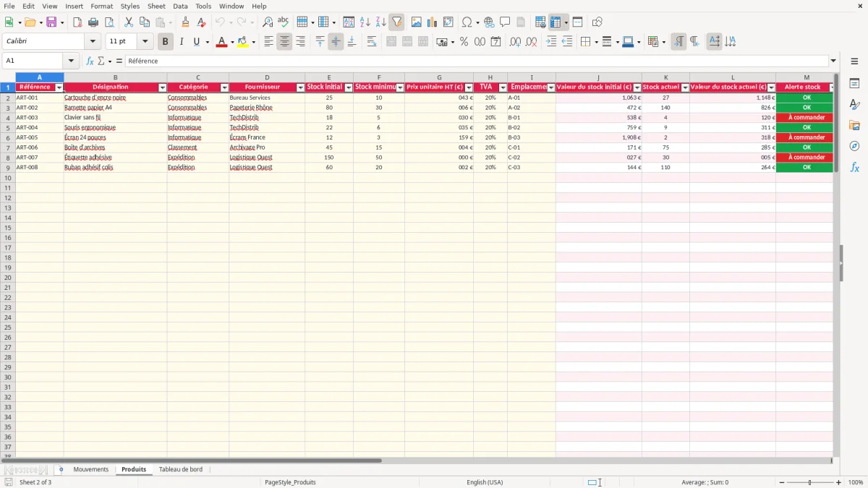Click the Draw Functions shapes icon
The height and width of the screenshot is (488, 868).
pos(597,22)
